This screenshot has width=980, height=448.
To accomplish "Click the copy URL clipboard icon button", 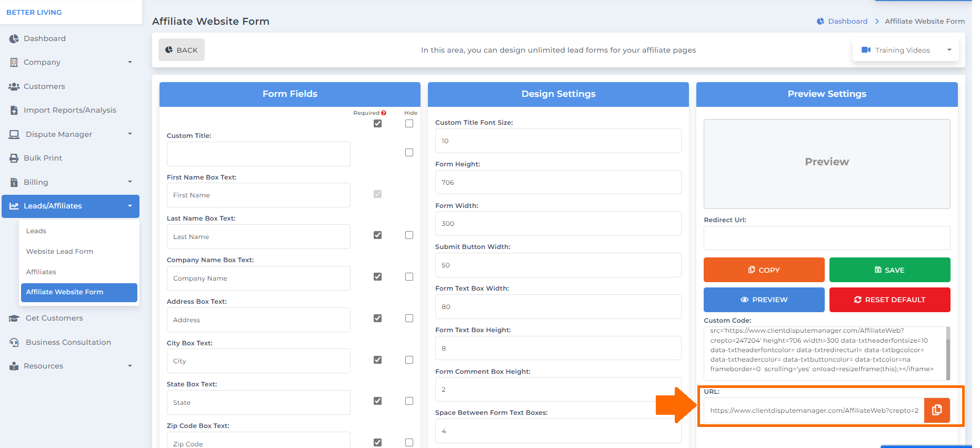I will click(937, 410).
